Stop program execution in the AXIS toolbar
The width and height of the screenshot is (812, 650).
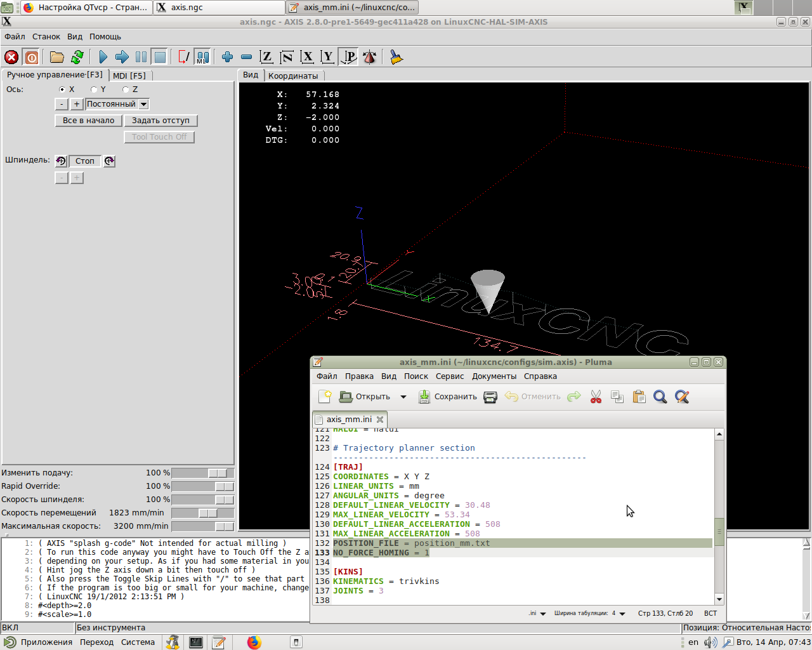click(x=160, y=57)
